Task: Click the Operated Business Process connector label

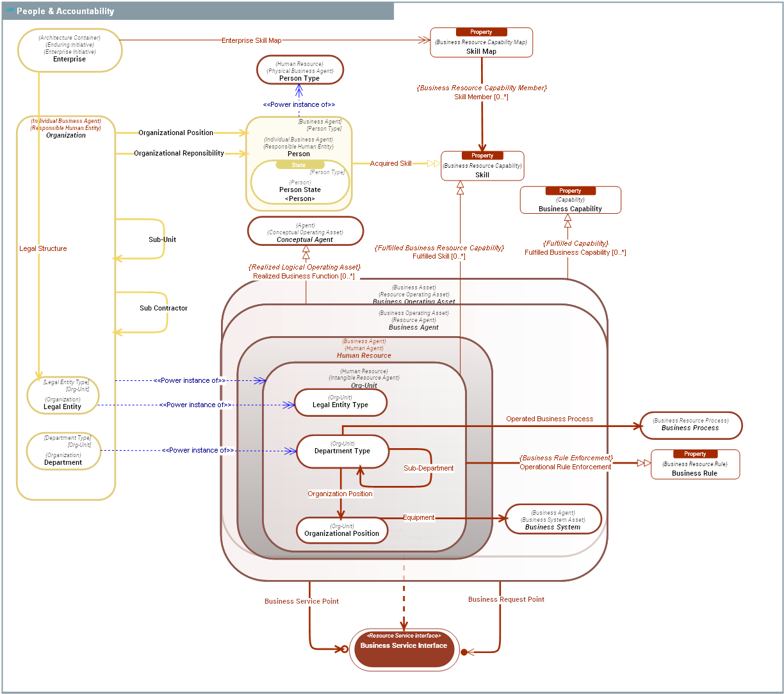Action: 549,418
